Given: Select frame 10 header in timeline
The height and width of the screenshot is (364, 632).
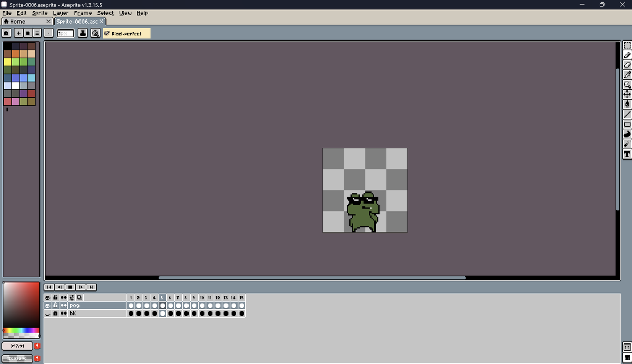Looking at the screenshot, I should click(202, 297).
